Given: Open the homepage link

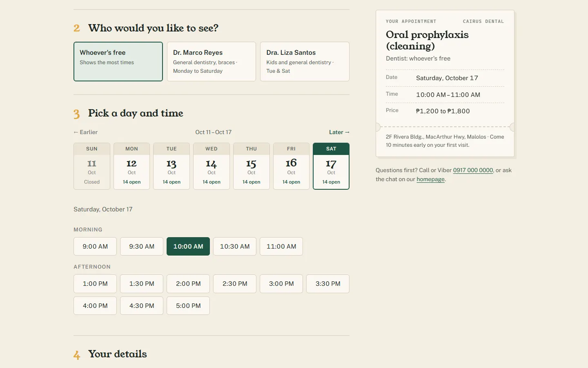Looking at the screenshot, I should [x=430, y=179].
